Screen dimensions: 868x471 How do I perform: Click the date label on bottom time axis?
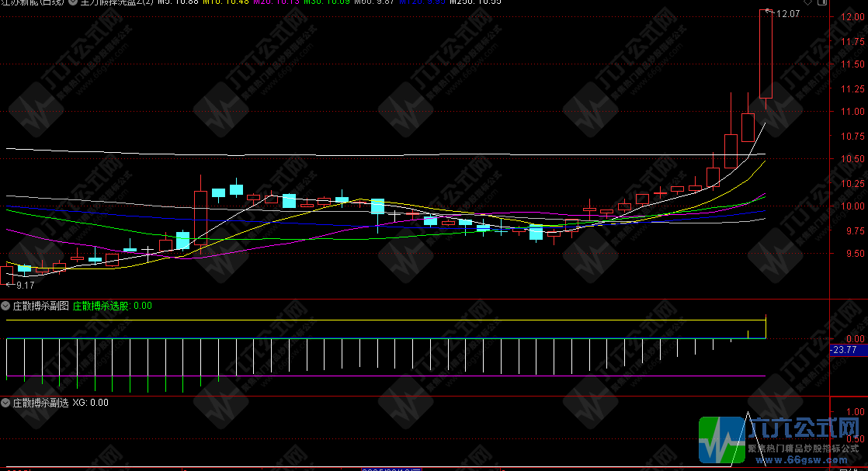tap(392, 469)
